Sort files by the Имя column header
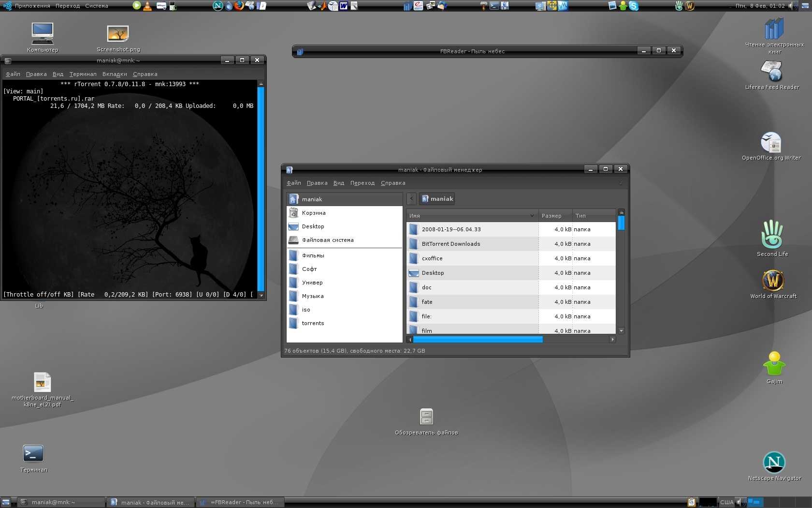Viewport: 812px width, 508px height. 471,216
